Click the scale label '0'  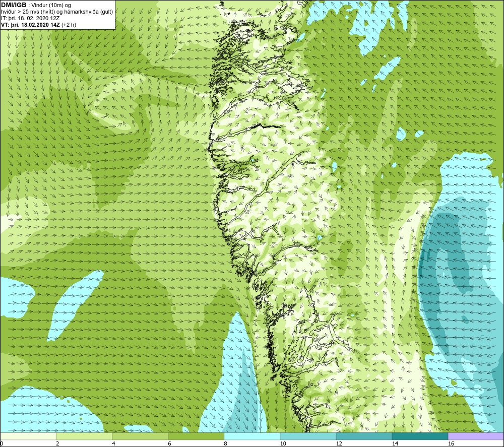tap(2, 444)
